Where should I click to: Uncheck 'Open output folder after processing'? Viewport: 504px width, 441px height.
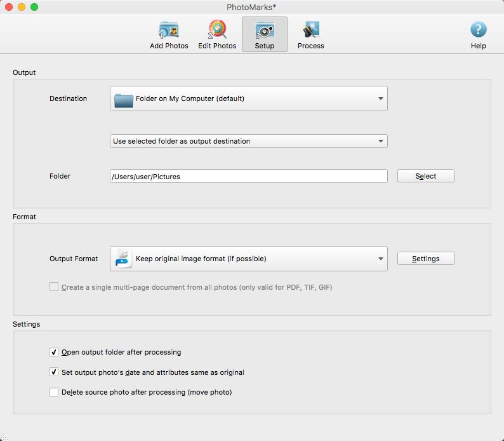point(54,352)
